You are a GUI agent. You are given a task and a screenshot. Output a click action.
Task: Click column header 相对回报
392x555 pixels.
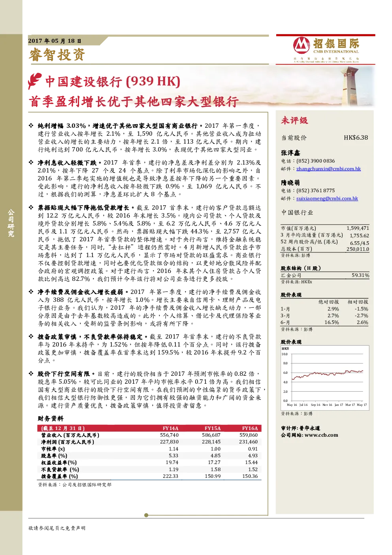358,302
